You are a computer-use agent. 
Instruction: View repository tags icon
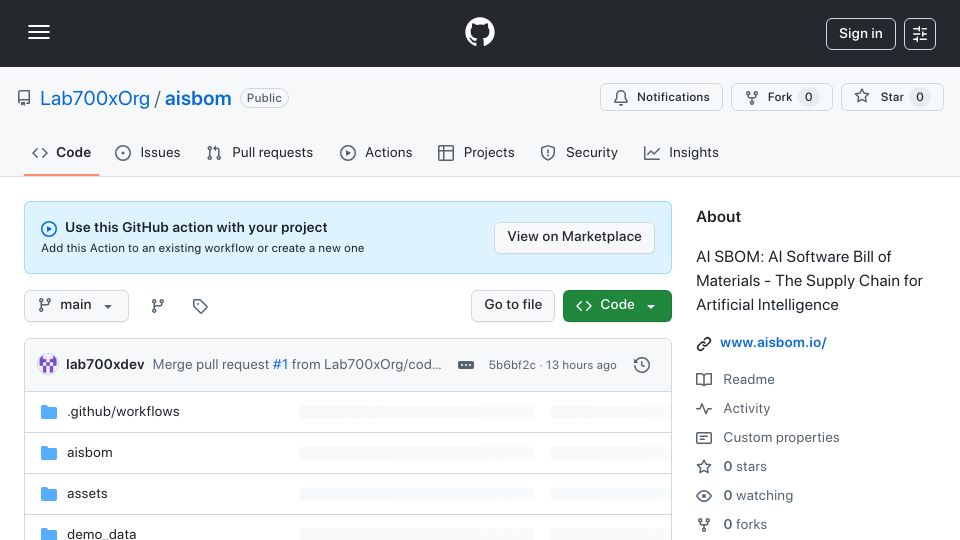pos(200,306)
